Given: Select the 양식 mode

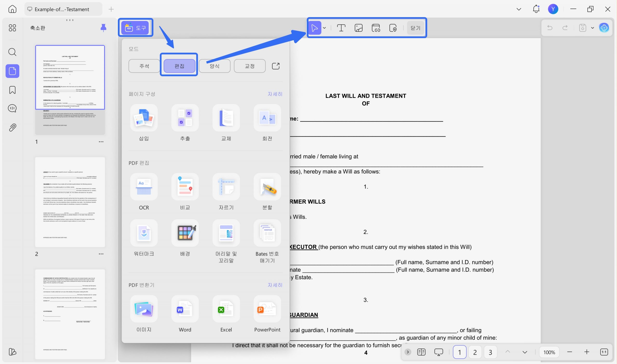Looking at the screenshot, I should 215,66.
